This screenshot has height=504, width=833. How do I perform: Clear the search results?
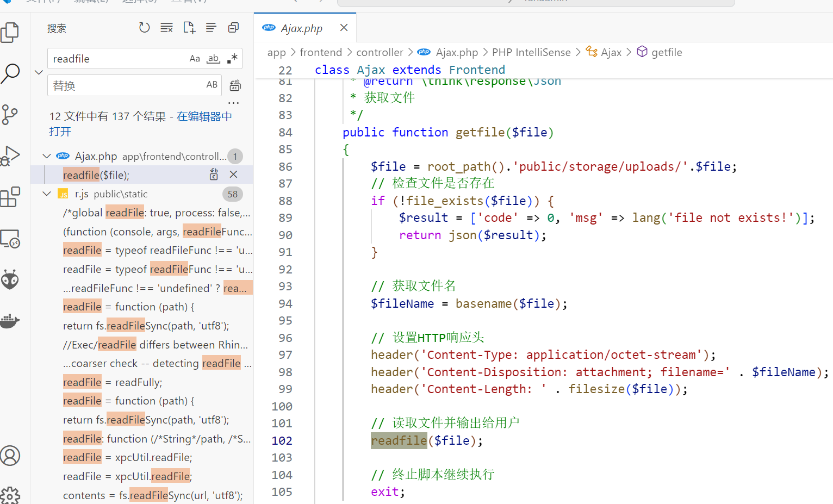click(166, 28)
